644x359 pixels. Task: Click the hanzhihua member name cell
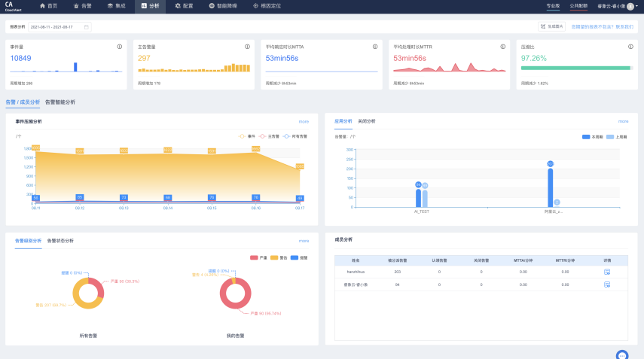click(x=356, y=272)
